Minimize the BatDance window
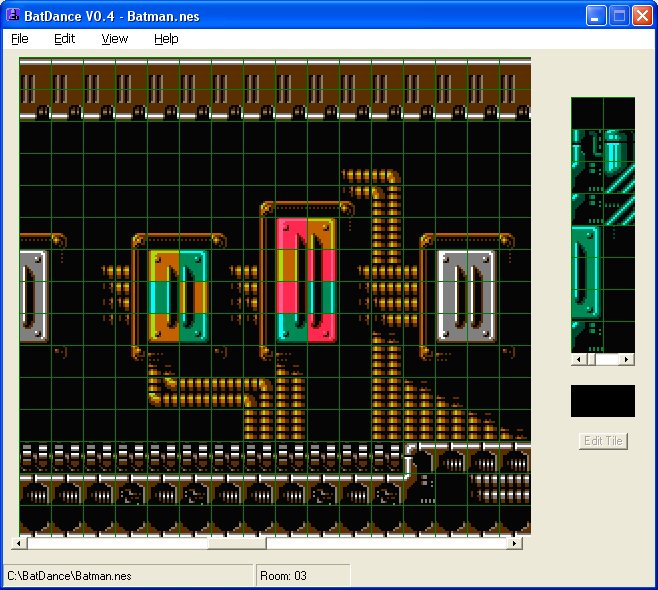Viewport: 658px width, 590px height. click(x=595, y=16)
